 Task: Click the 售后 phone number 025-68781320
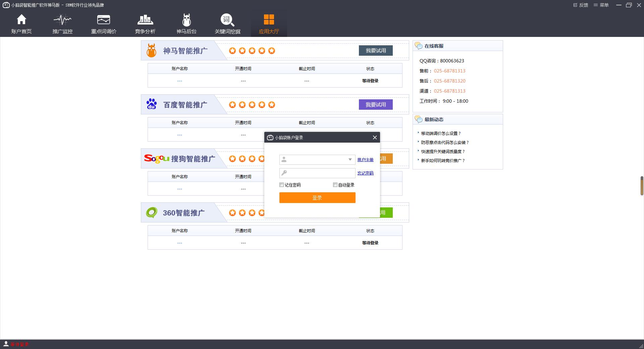pyautogui.click(x=449, y=81)
